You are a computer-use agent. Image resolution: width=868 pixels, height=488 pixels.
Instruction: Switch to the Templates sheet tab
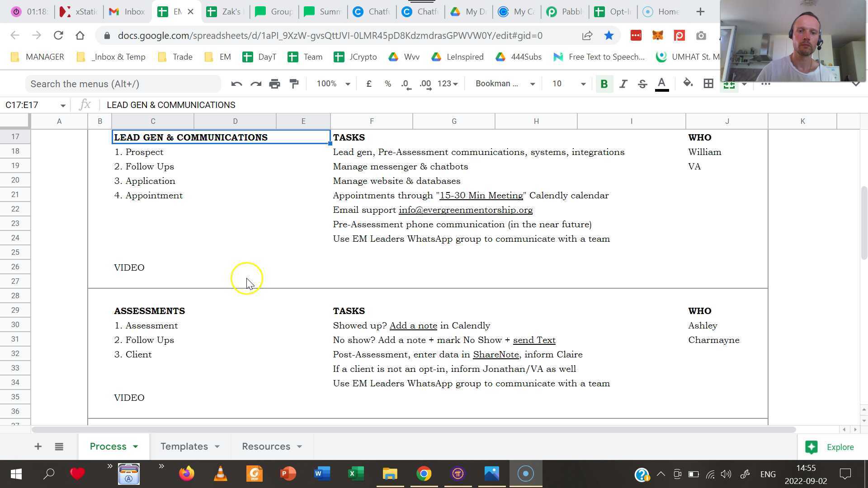pos(184,446)
